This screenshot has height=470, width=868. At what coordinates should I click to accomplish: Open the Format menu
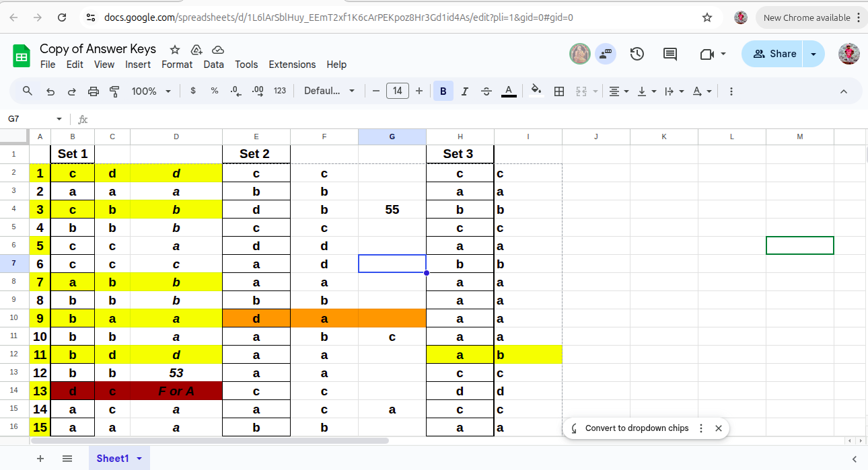[177, 65]
